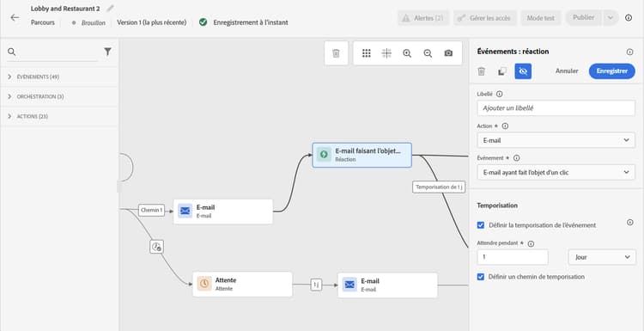Image resolution: width=644 pixels, height=331 pixels.
Task: Click the green reaction icon in node
Action: coord(324,155)
